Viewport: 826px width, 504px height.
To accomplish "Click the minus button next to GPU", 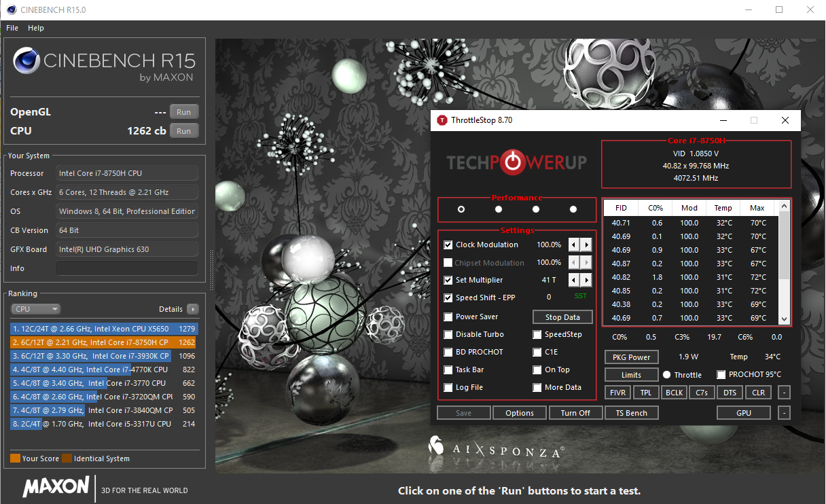I will [784, 413].
